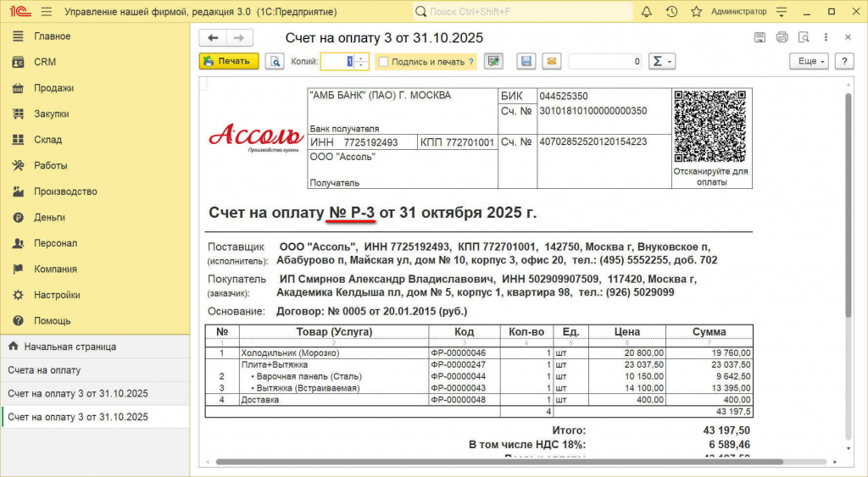
Task: Decrease copies with down stepper arrow
Action: pyautogui.click(x=361, y=65)
